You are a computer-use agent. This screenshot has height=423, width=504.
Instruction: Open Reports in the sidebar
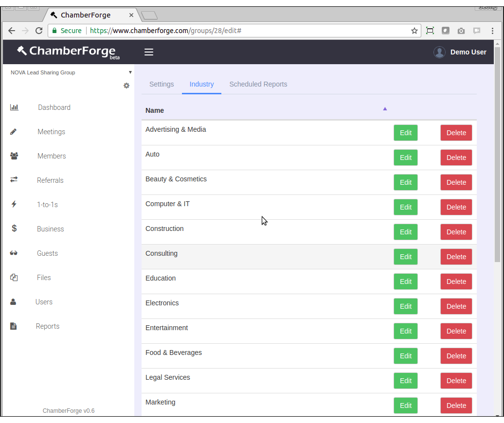tap(48, 326)
